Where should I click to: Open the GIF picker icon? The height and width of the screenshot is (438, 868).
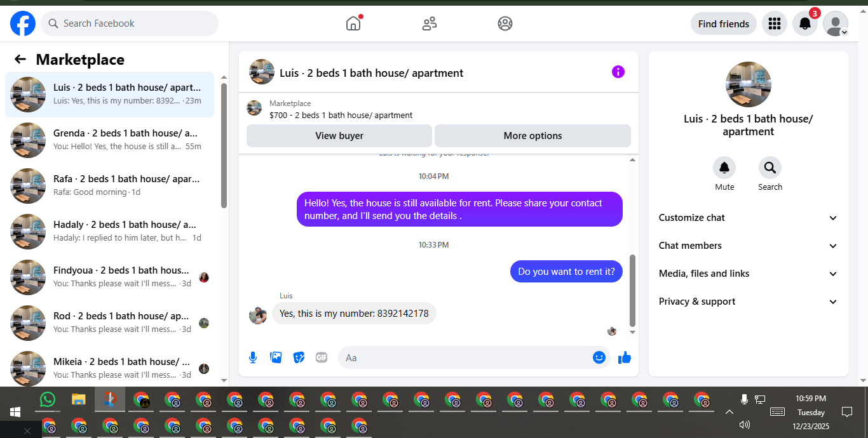[322, 357]
